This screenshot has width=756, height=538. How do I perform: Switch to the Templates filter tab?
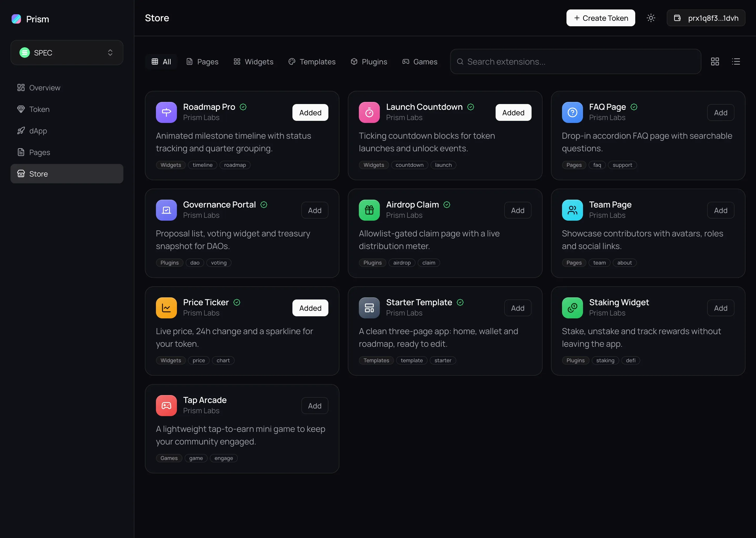(312, 62)
